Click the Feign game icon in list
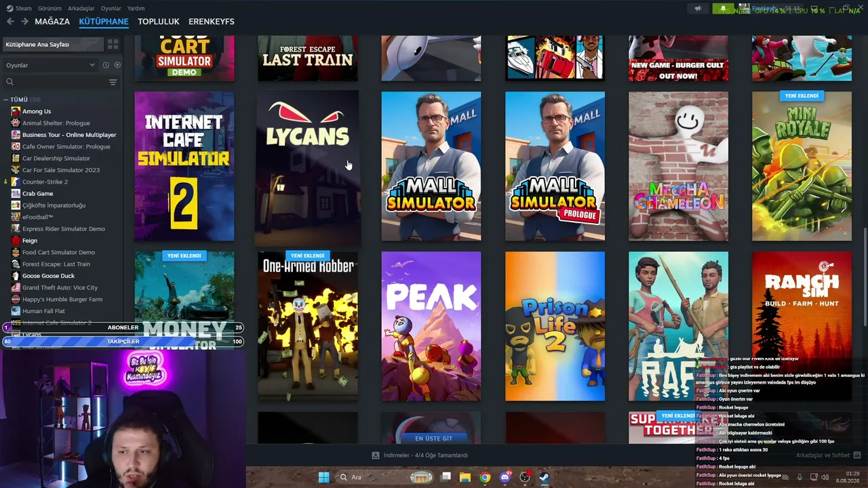The width and height of the screenshot is (868, 488). 16,241
